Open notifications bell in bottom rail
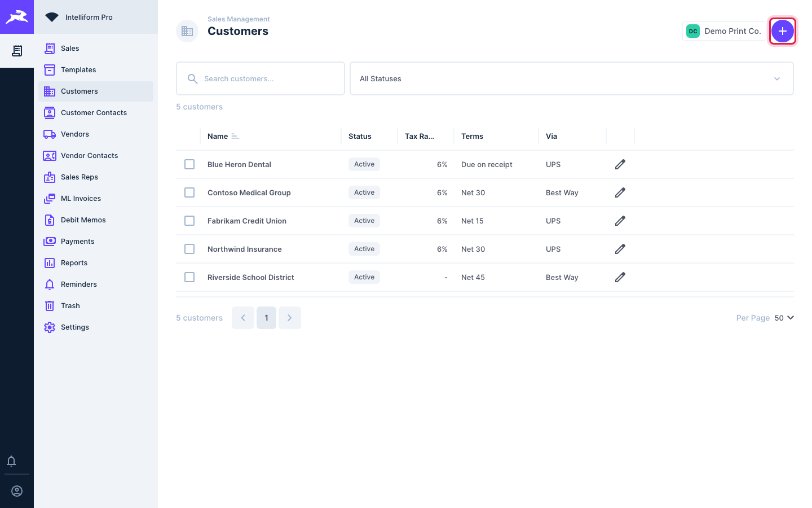Image resolution: width=812 pixels, height=508 pixels. pos(11,461)
